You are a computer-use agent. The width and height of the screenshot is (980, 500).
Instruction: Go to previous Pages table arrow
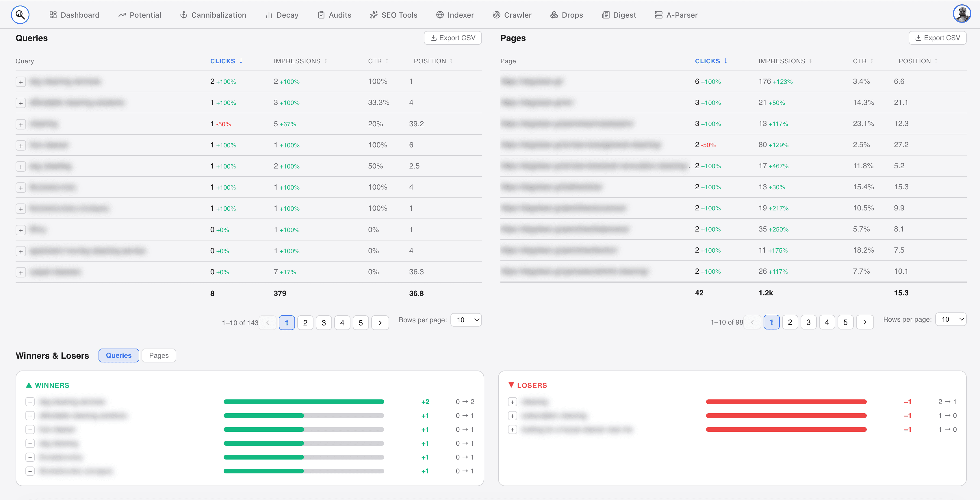click(x=752, y=322)
